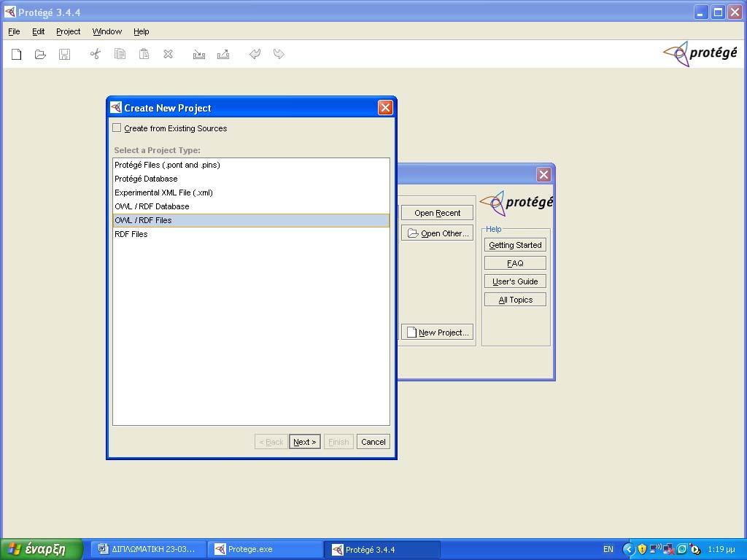
Task: Close the Create New Project dialog
Action: [385, 108]
